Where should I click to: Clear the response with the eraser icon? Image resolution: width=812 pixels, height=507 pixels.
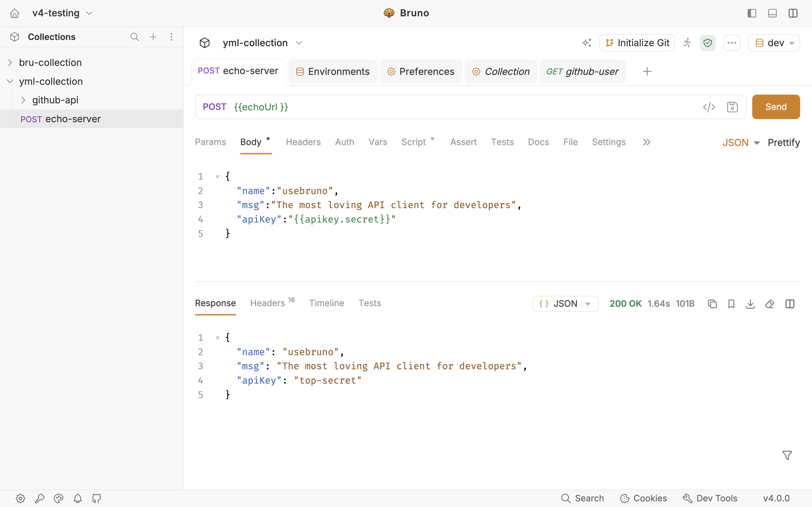(769, 304)
